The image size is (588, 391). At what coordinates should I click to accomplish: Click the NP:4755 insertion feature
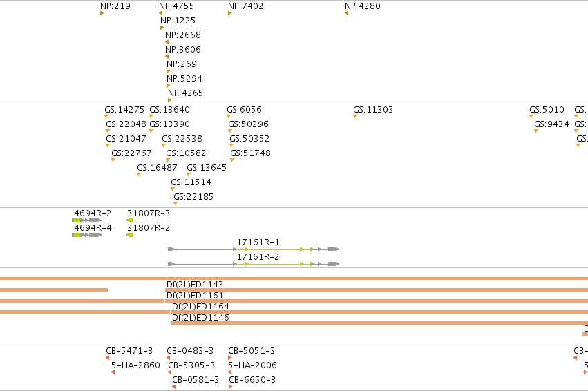160,13
